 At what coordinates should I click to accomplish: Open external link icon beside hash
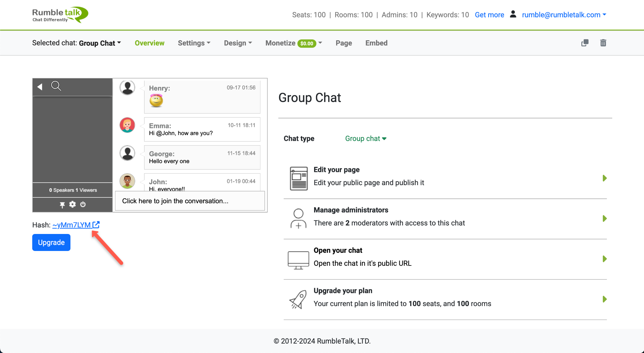pyautogui.click(x=96, y=225)
